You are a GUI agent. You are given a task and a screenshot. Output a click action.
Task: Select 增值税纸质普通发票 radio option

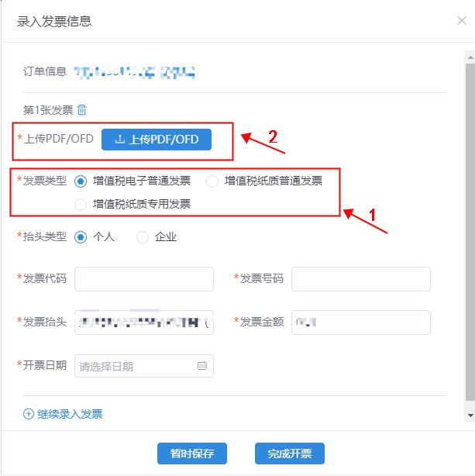coord(212,181)
